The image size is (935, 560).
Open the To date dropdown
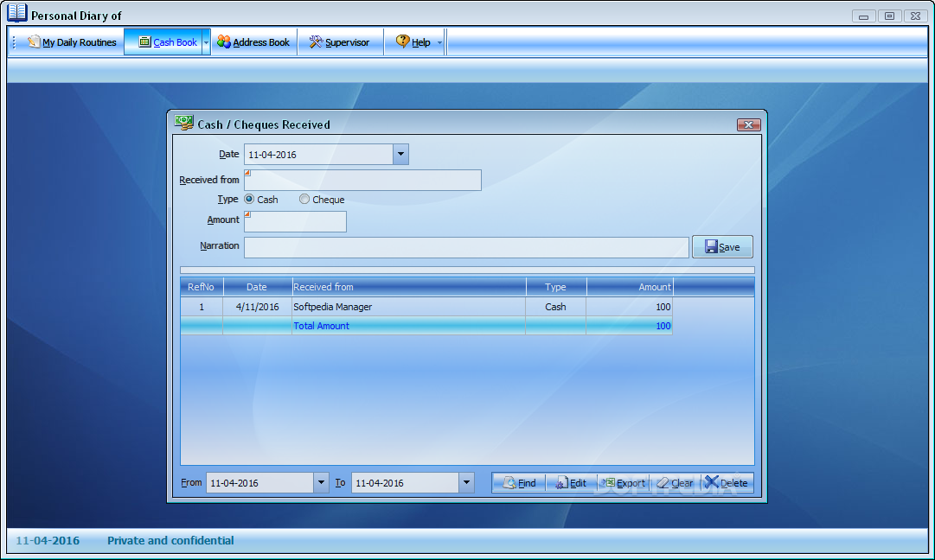466,482
